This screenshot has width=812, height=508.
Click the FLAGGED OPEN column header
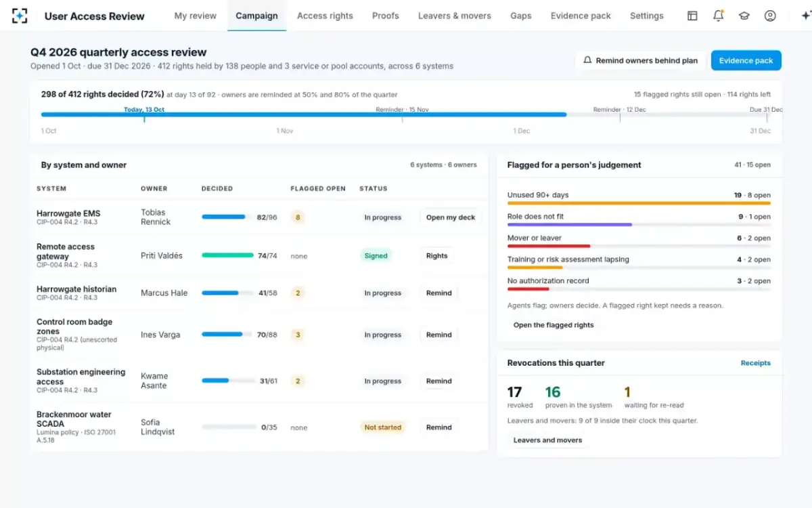(318, 188)
